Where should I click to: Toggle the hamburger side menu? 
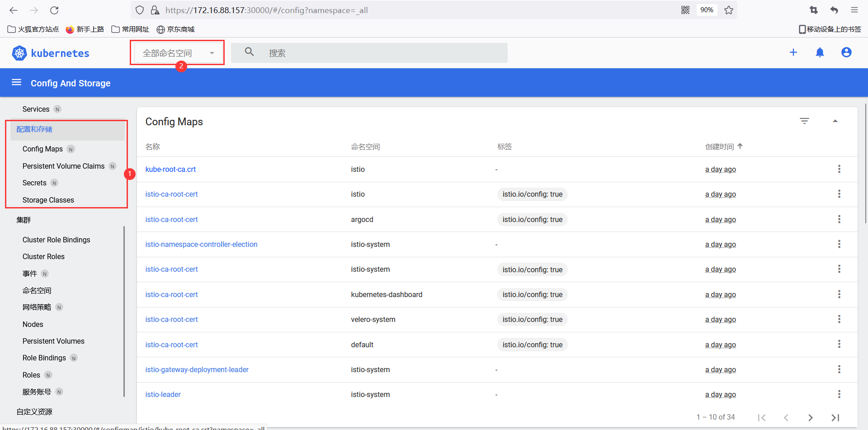pos(17,82)
